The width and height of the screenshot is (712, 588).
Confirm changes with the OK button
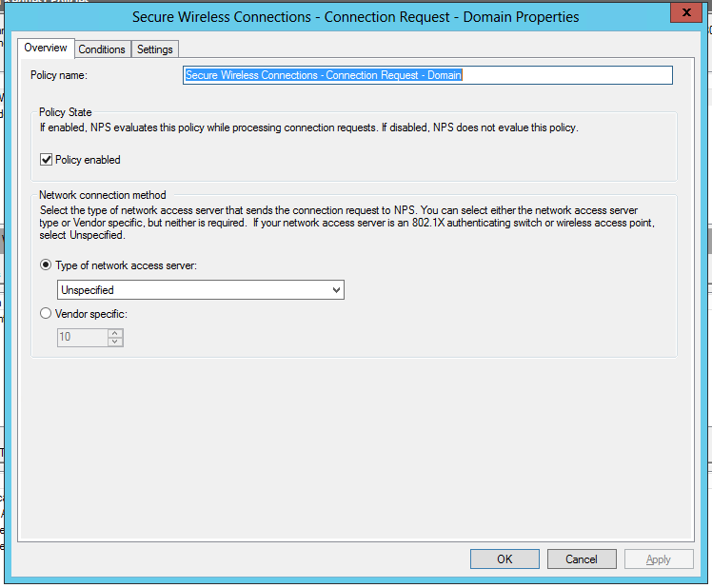click(x=504, y=559)
